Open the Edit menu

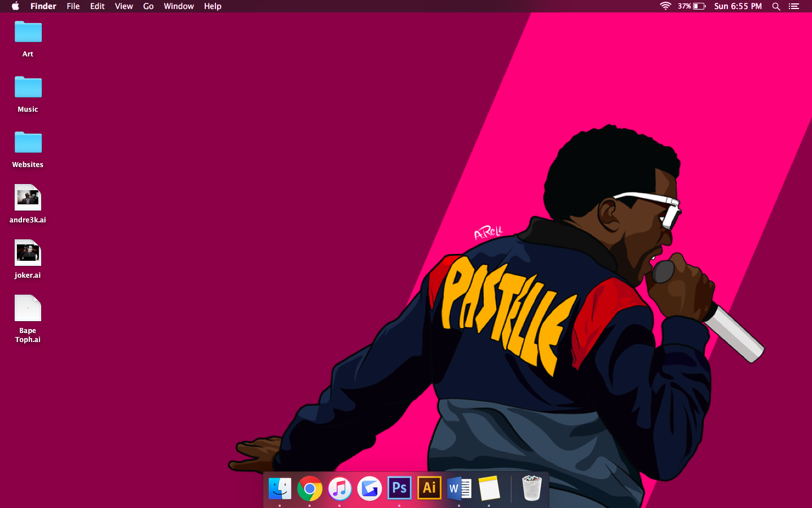[98, 6]
